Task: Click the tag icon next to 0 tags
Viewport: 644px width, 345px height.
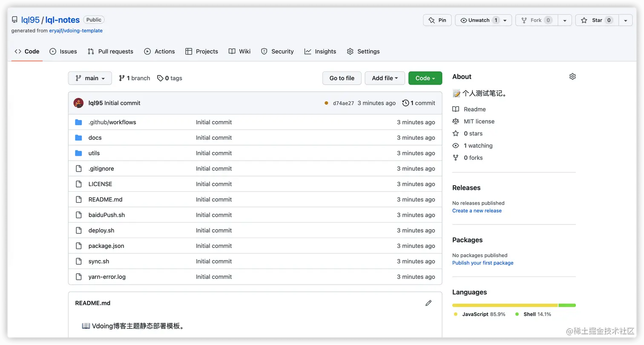Action: 160,78
